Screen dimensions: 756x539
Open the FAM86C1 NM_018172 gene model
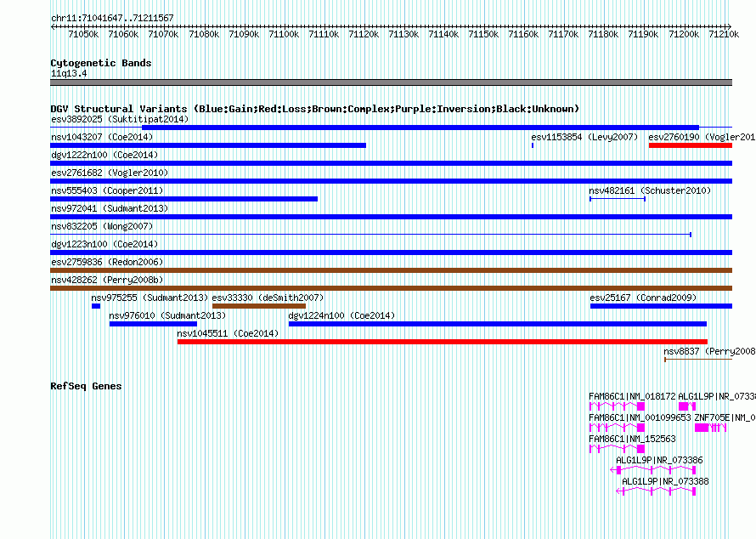[617, 407]
